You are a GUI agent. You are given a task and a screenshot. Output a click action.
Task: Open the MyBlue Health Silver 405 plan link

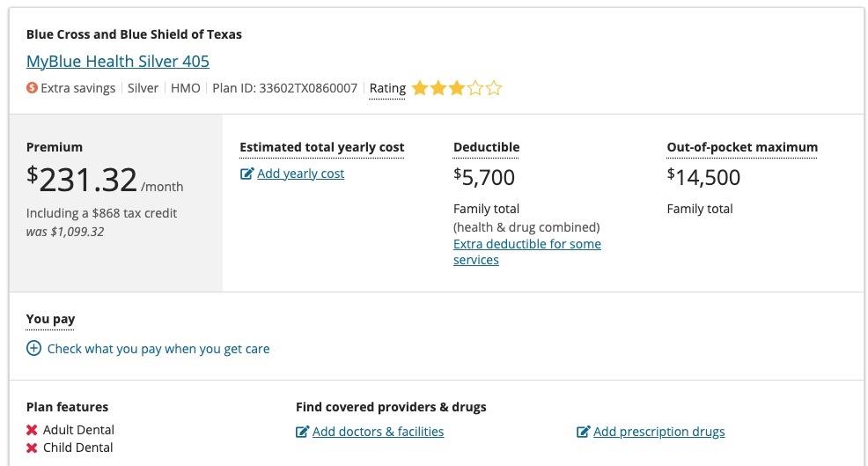tap(118, 62)
